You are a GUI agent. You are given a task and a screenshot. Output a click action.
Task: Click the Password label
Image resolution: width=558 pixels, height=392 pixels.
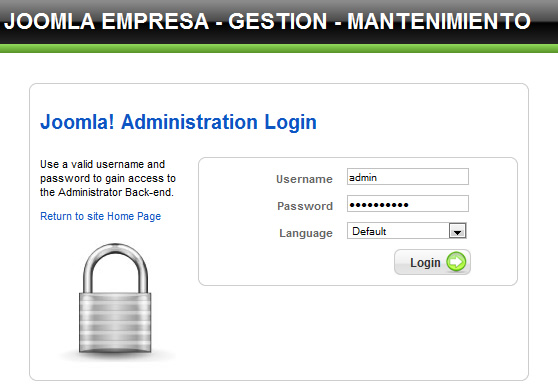305,206
